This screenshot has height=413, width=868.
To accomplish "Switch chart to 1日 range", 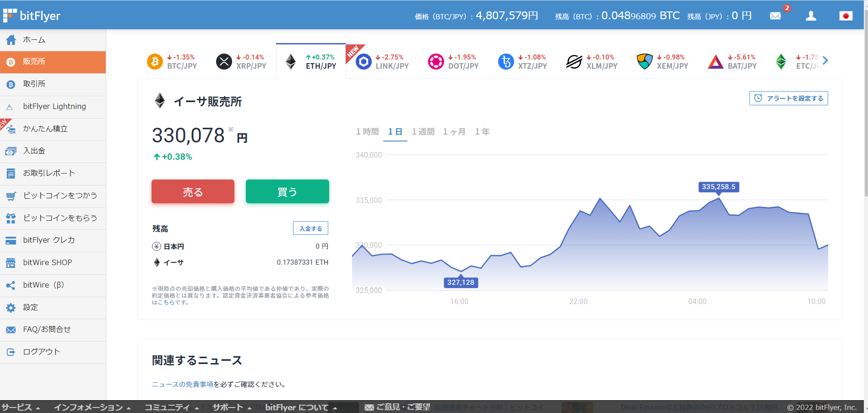I will [x=395, y=132].
